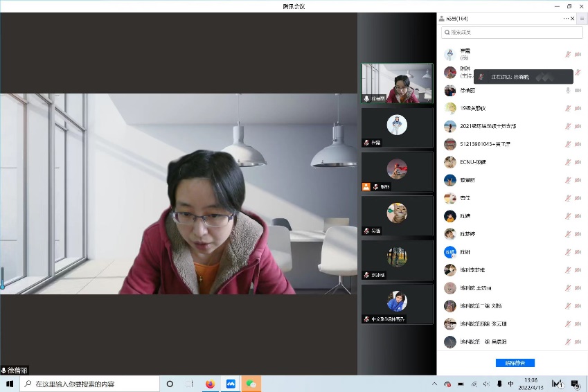
Task: Click the Windows taskbar search box
Action: tap(90, 384)
